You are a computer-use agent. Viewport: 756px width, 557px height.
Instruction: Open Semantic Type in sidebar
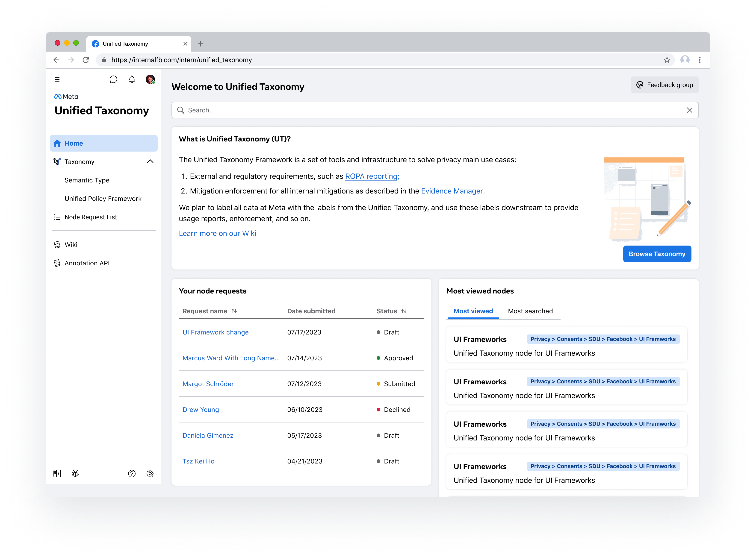coord(87,180)
